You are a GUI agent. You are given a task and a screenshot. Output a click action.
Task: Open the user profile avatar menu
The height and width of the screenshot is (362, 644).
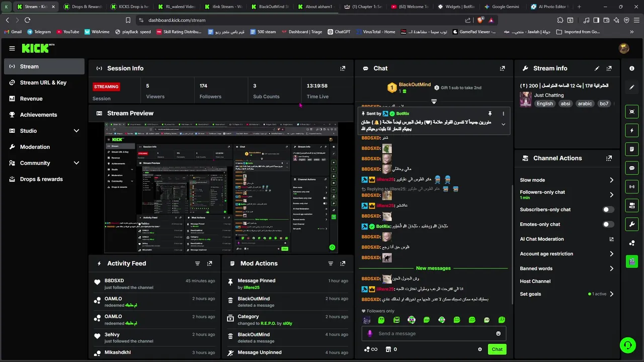pyautogui.click(x=624, y=48)
